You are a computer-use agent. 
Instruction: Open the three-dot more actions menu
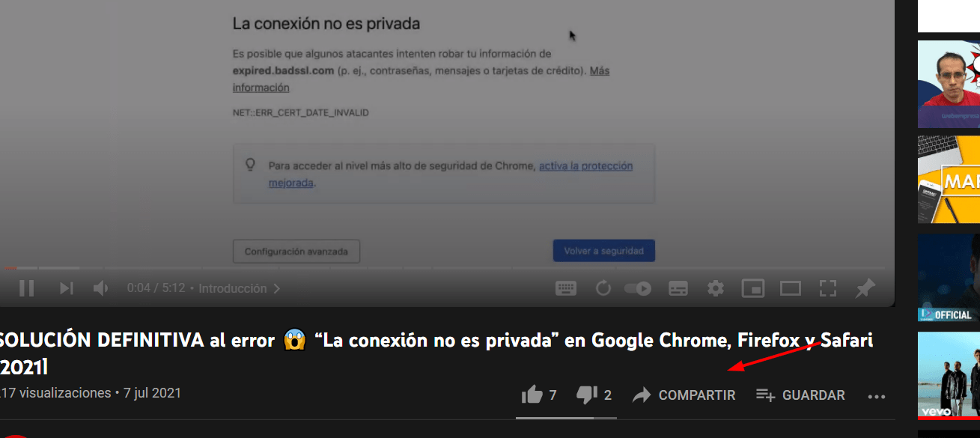click(x=877, y=396)
